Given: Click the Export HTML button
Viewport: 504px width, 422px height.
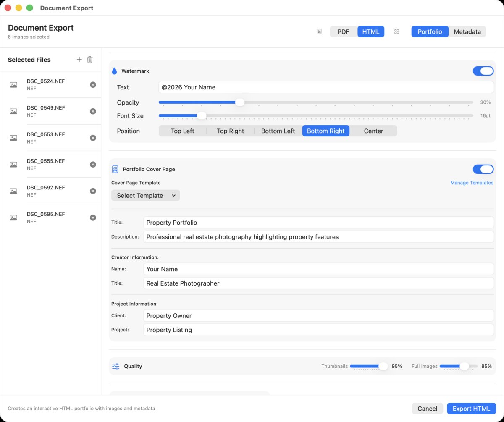Looking at the screenshot, I should 471,408.
